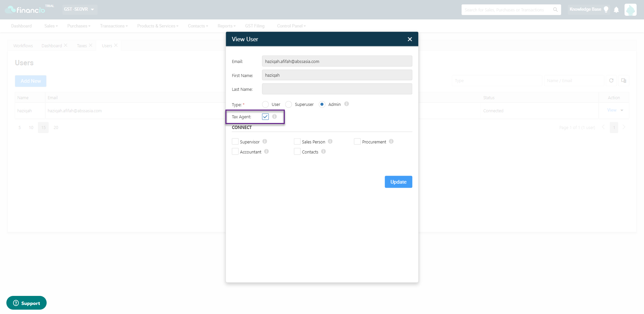
Task: Switch to the Users tab
Action: click(x=107, y=46)
